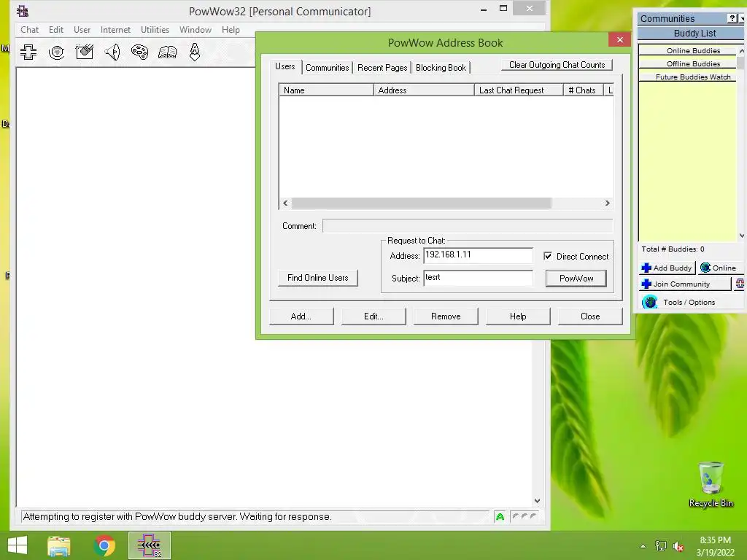Viewport: 747px width, 560px height.
Task: Open the Chat menu
Action: tap(29, 29)
